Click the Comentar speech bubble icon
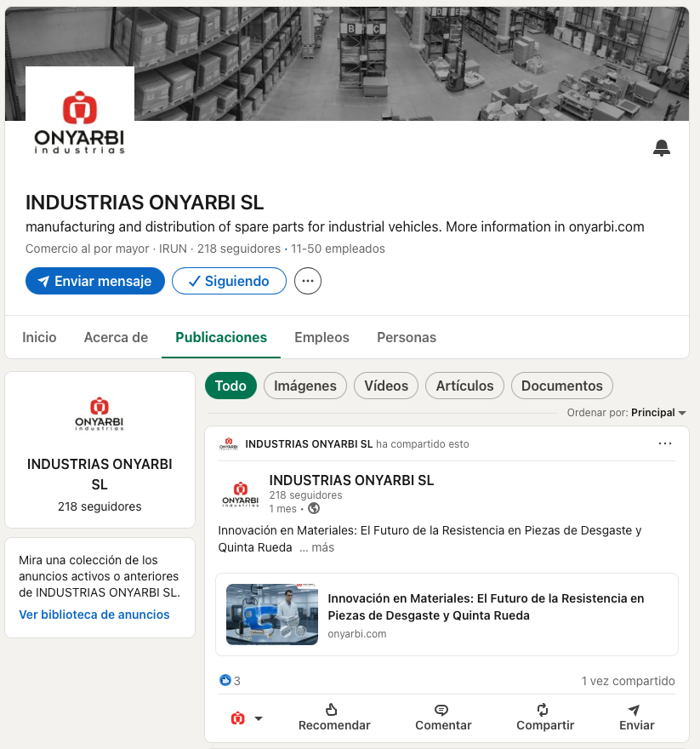The image size is (700, 749). click(x=442, y=710)
